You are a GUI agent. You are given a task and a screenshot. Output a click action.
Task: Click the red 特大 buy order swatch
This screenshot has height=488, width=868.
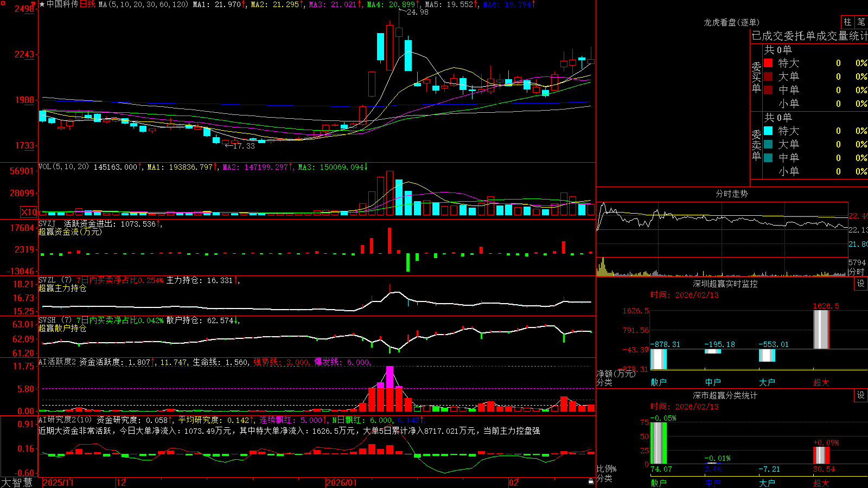(768, 63)
